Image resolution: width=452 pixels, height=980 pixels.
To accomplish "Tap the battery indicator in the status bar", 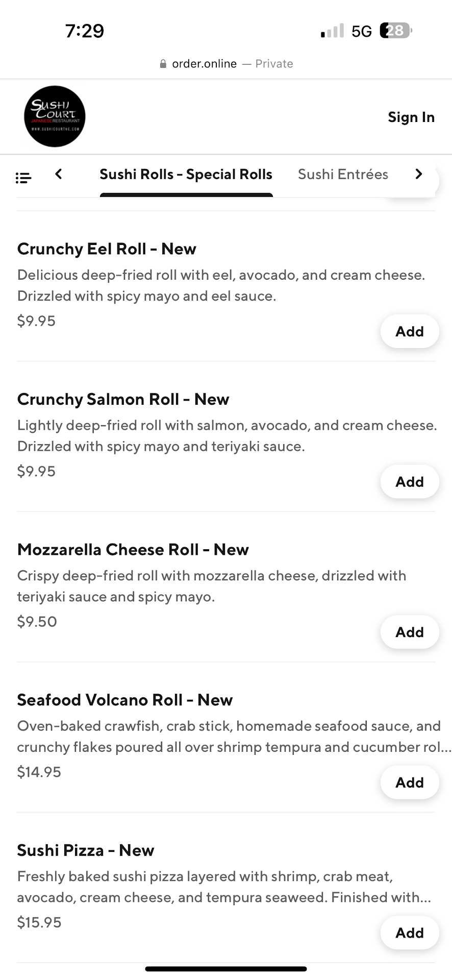I will pos(396,31).
